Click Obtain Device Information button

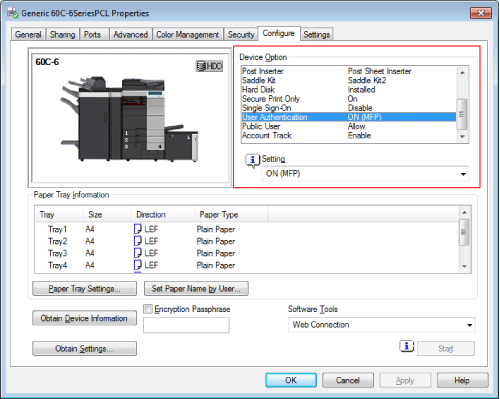pyautogui.click(x=85, y=318)
